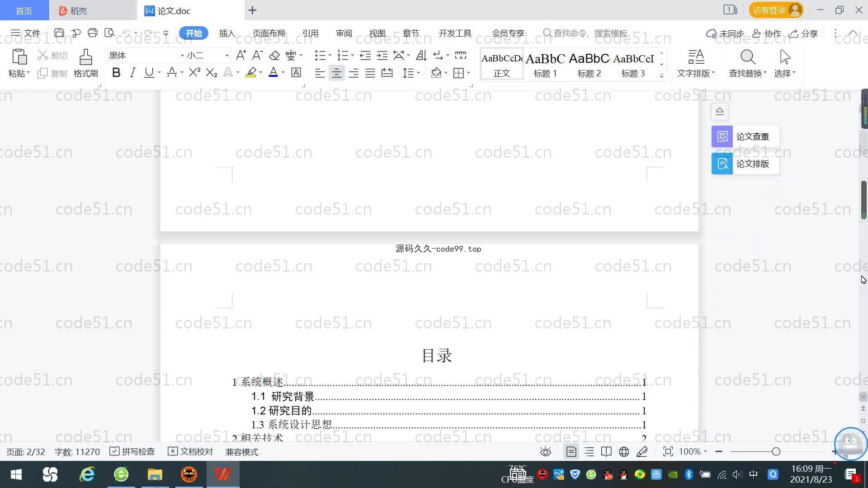This screenshot has height=488, width=868.
Task: Clear formatting with the eraser icon
Action: pyautogui.click(x=274, y=55)
